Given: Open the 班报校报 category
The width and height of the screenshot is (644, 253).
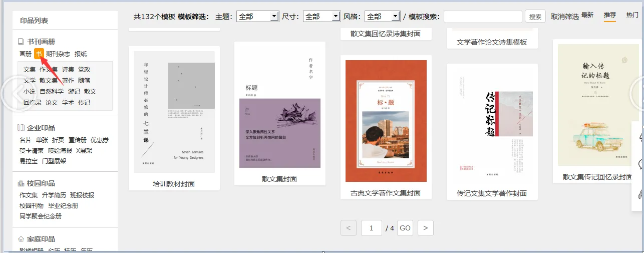Looking at the screenshot, I should tap(82, 195).
